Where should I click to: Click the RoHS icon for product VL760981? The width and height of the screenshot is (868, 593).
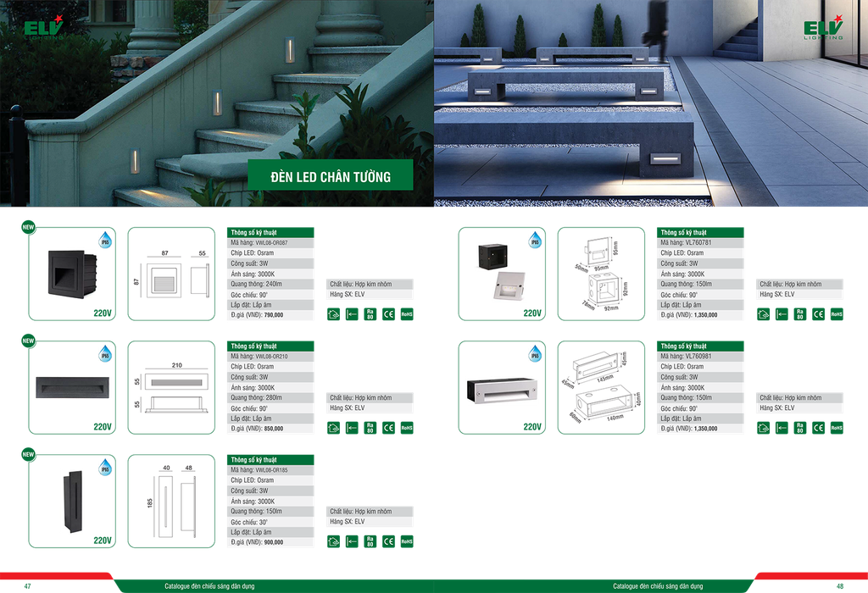(837, 428)
